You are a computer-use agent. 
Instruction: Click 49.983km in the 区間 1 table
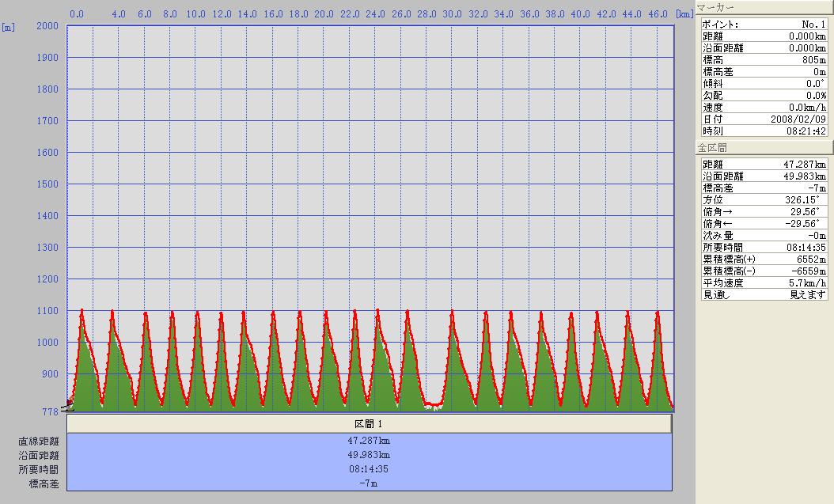click(369, 455)
